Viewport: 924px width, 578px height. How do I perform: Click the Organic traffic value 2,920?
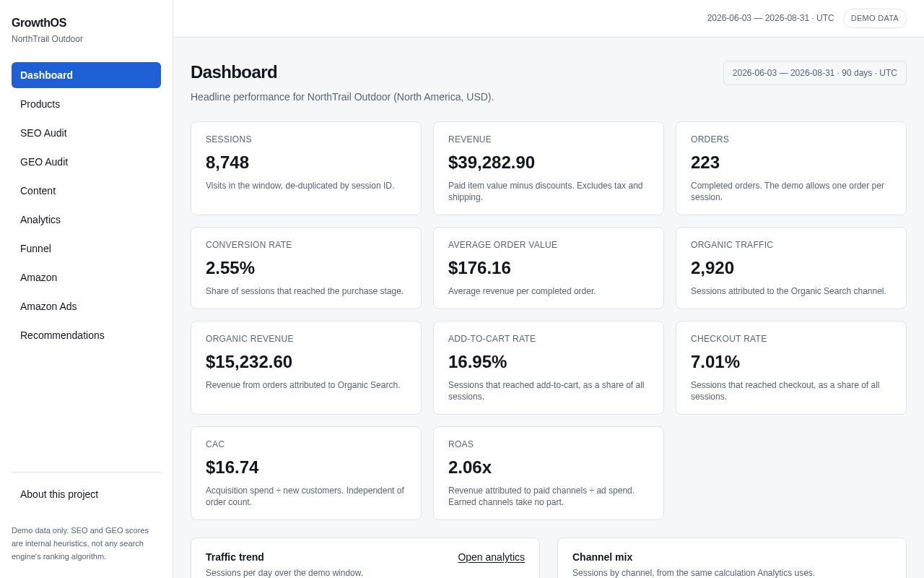712,268
